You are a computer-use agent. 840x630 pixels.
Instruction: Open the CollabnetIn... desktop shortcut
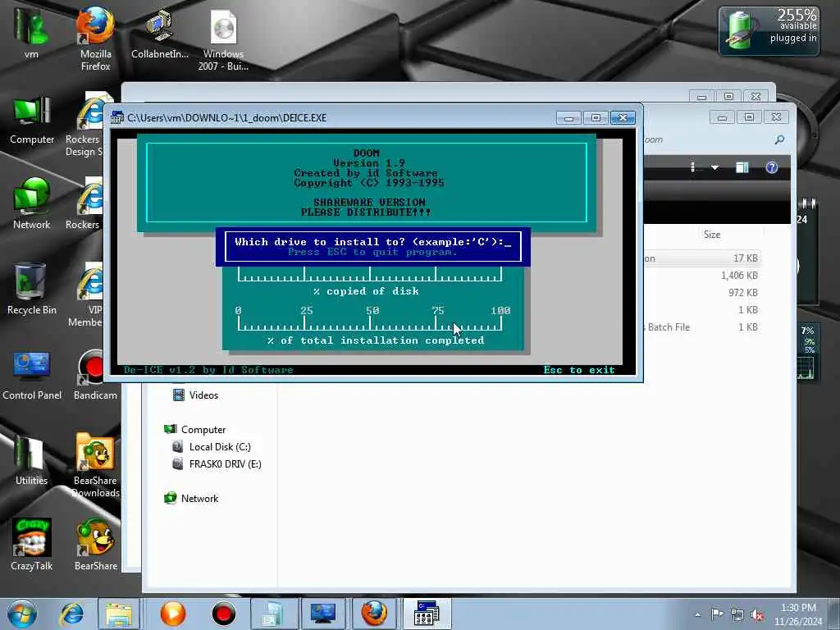160,33
